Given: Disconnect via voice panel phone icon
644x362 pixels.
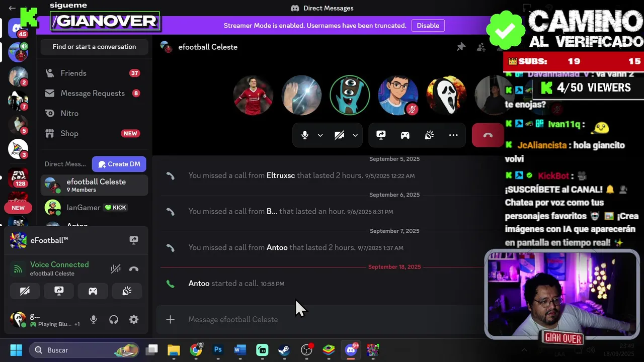Looking at the screenshot, I should (134, 269).
